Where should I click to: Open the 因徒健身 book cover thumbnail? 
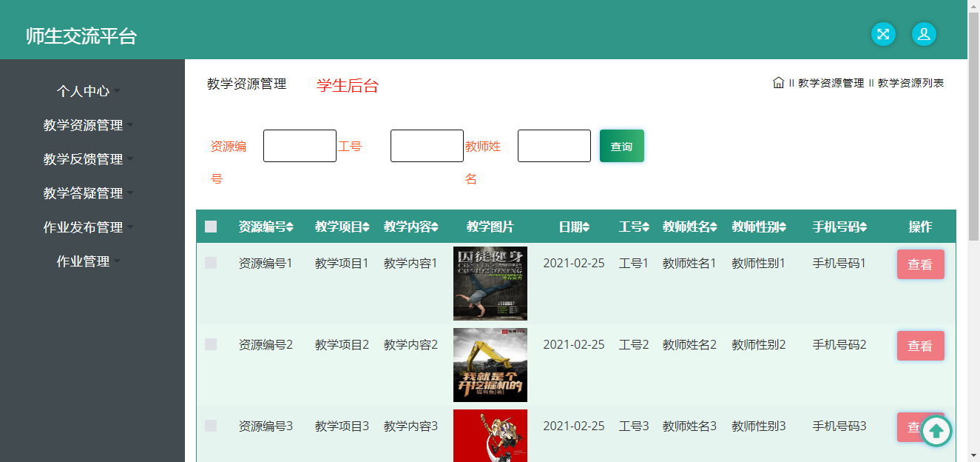click(x=490, y=284)
